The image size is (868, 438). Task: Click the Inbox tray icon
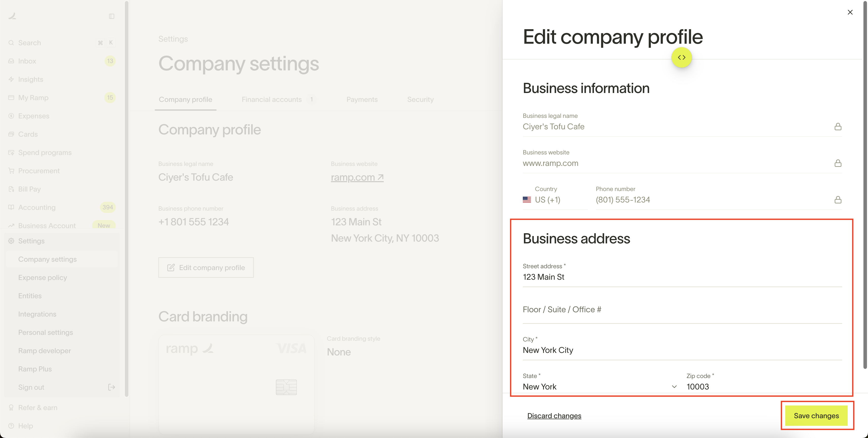pos(11,61)
